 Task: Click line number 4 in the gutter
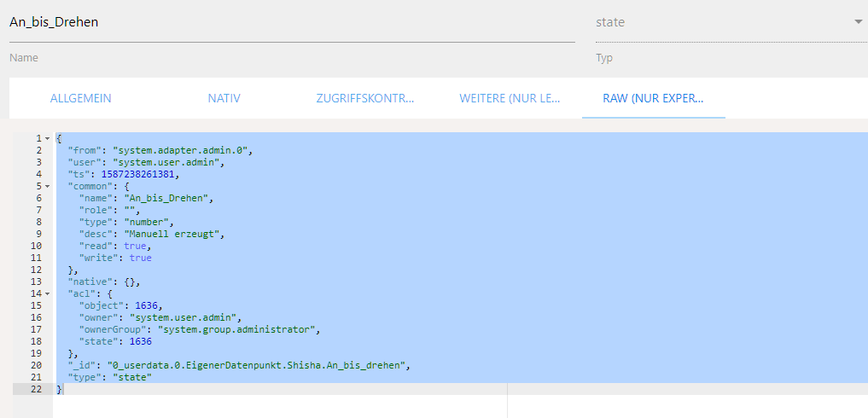[38, 174]
